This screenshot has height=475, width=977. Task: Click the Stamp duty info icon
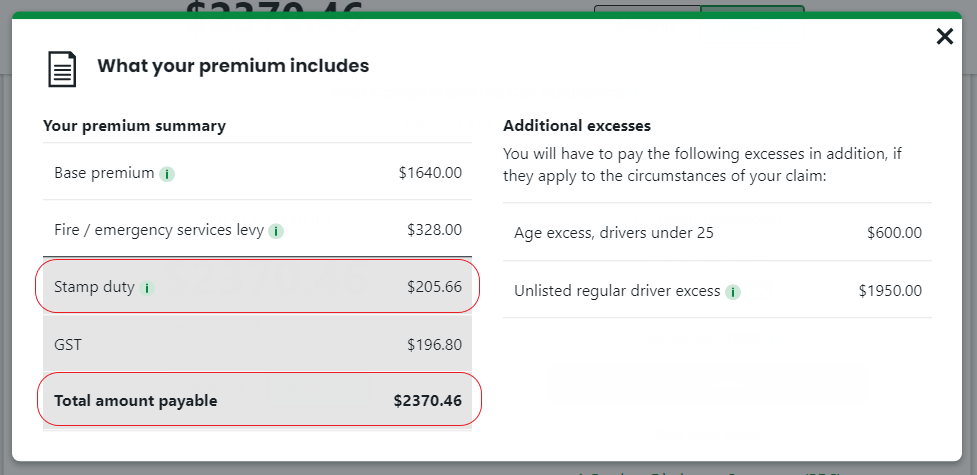pos(147,288)
